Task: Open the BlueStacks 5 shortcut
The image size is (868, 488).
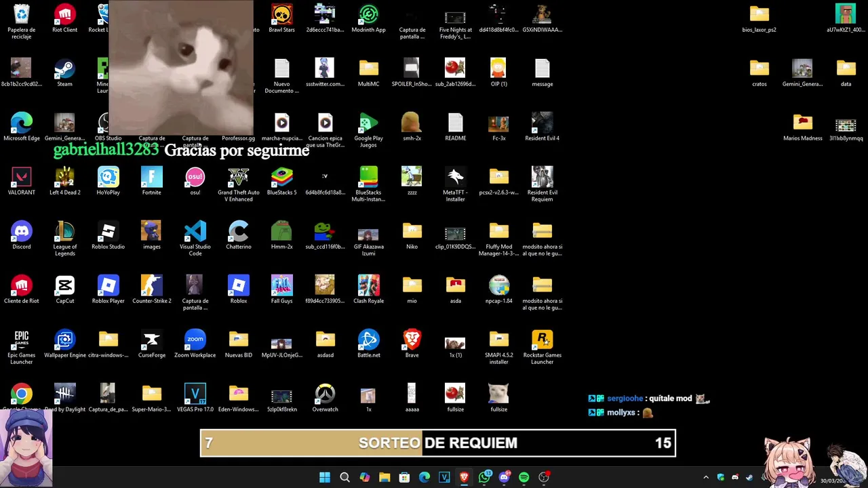Action: coord(282,181)
